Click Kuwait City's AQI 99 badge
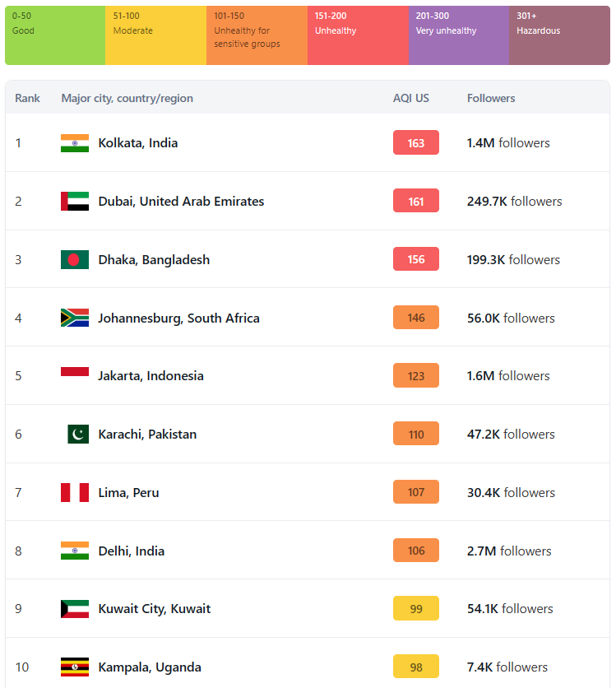This screenshot has height=688, width=616. click(416, 609)
